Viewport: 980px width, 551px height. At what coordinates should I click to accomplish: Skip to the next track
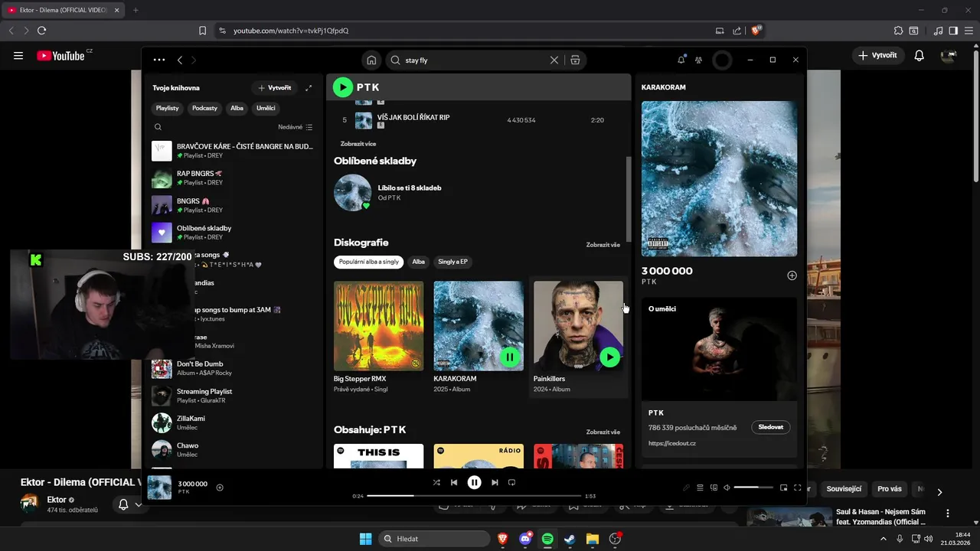tap(495, 482)
